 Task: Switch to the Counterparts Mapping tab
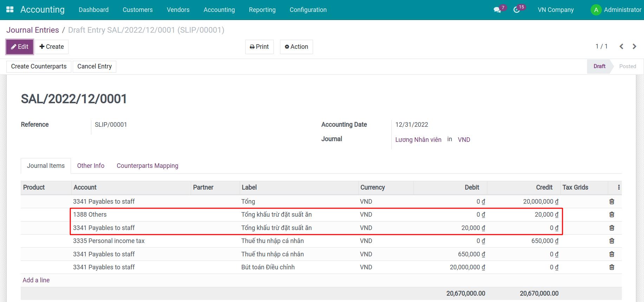tap(147, 166)
